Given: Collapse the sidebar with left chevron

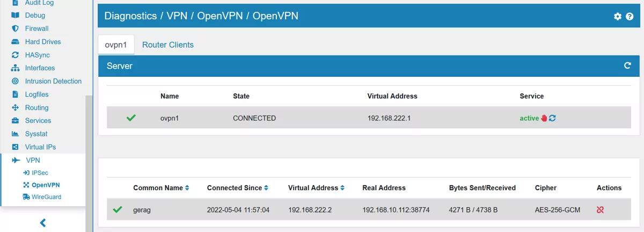Looking at the screenshot, I should (x=43, y=222).
